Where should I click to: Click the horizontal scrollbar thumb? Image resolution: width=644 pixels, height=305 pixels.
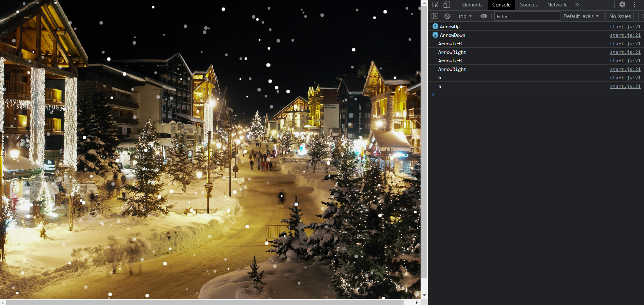tap(205, 302)
